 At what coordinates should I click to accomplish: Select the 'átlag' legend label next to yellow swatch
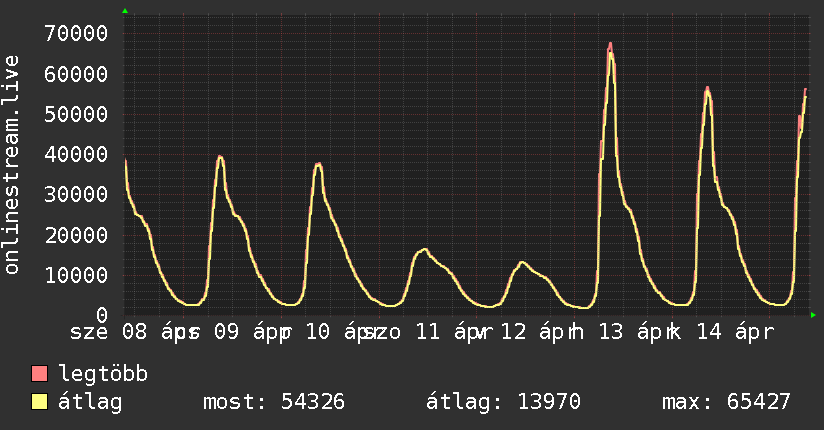pos(90,402)
